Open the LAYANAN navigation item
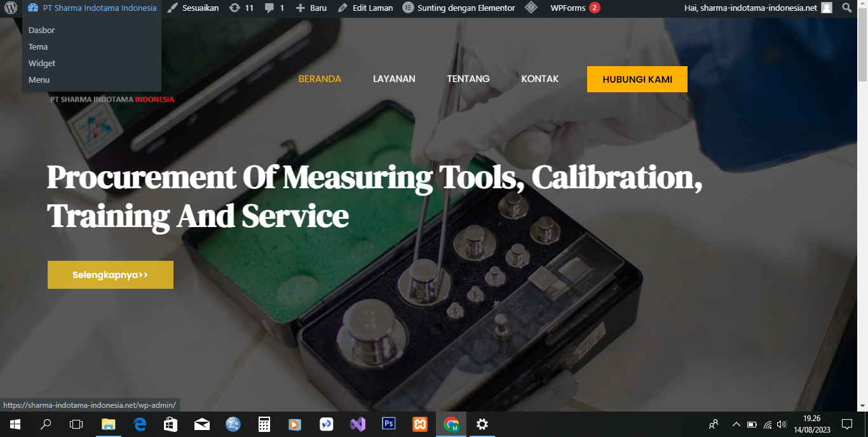868x437 pixels. click(x=394, y=79)
